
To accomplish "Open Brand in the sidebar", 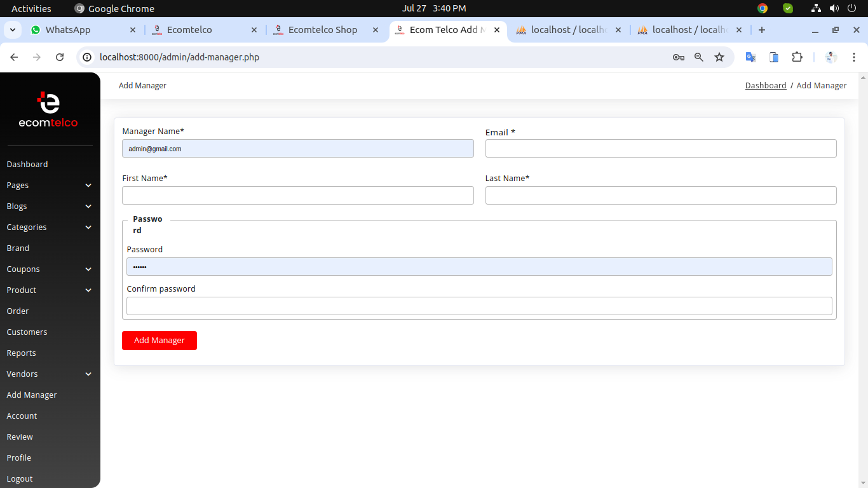I will [x=18, y=248].
